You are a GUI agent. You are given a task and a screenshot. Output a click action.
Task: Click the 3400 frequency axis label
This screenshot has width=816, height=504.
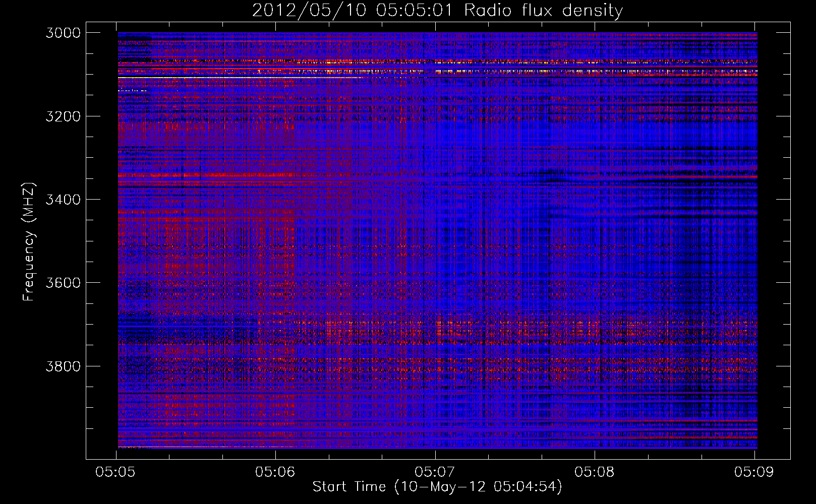(63, 200)
